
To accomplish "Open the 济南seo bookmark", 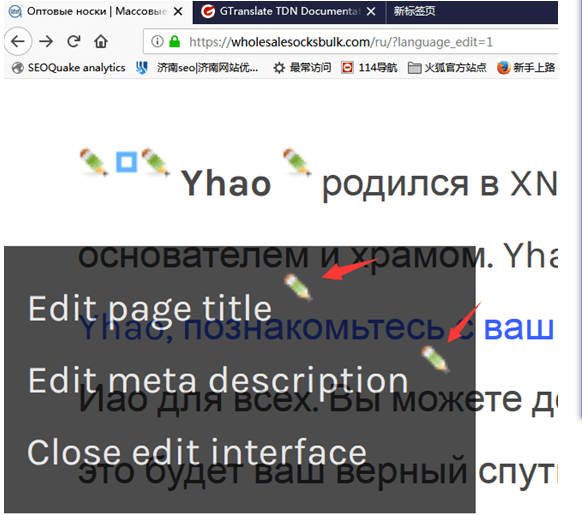I will point(197,68).
